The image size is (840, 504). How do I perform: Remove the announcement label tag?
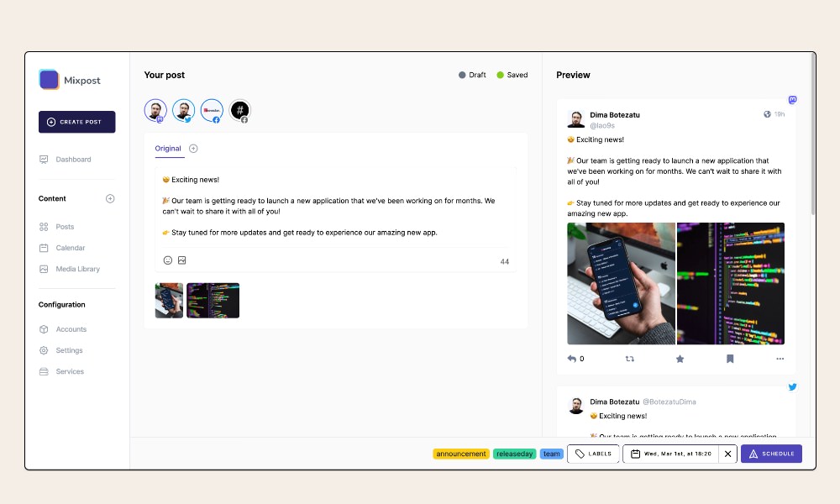(x=460, y=454)
